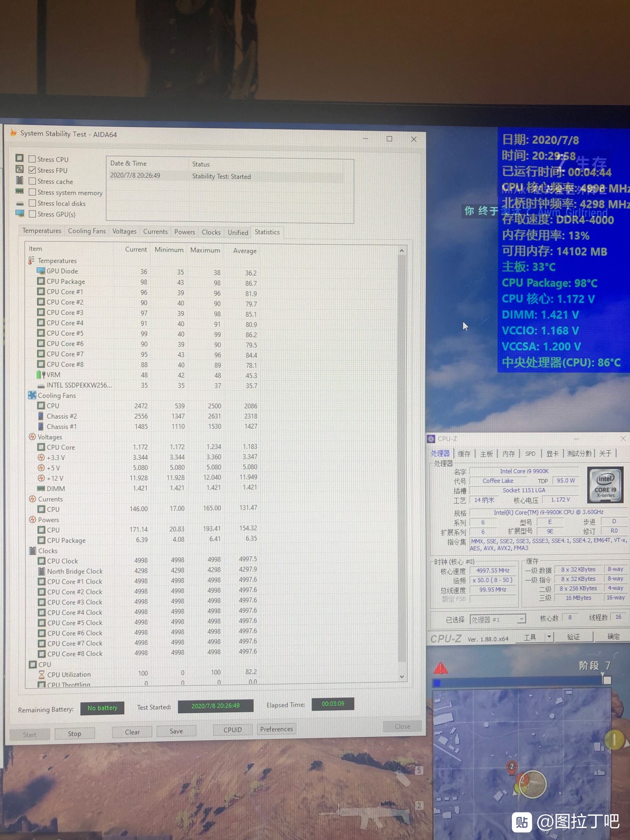Switch to the Cooling Fans tab
Viewport: 630px width, 840px height.
coord(87,231)
